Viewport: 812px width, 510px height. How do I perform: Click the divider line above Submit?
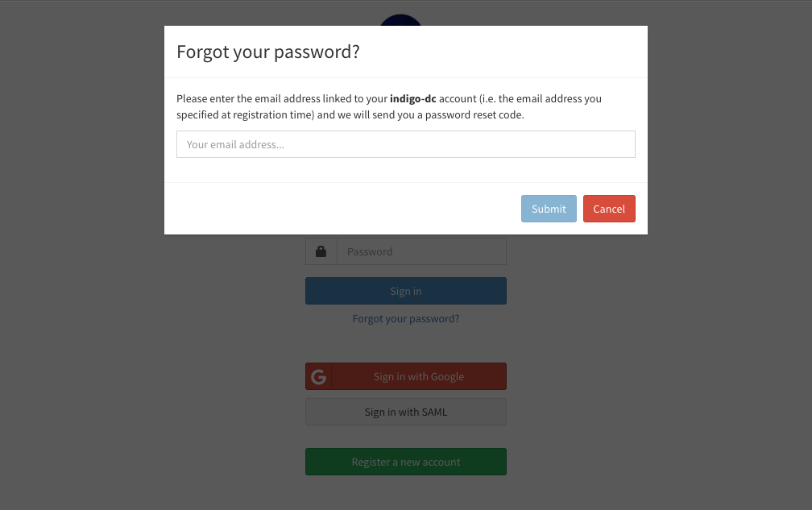(405, 183)
